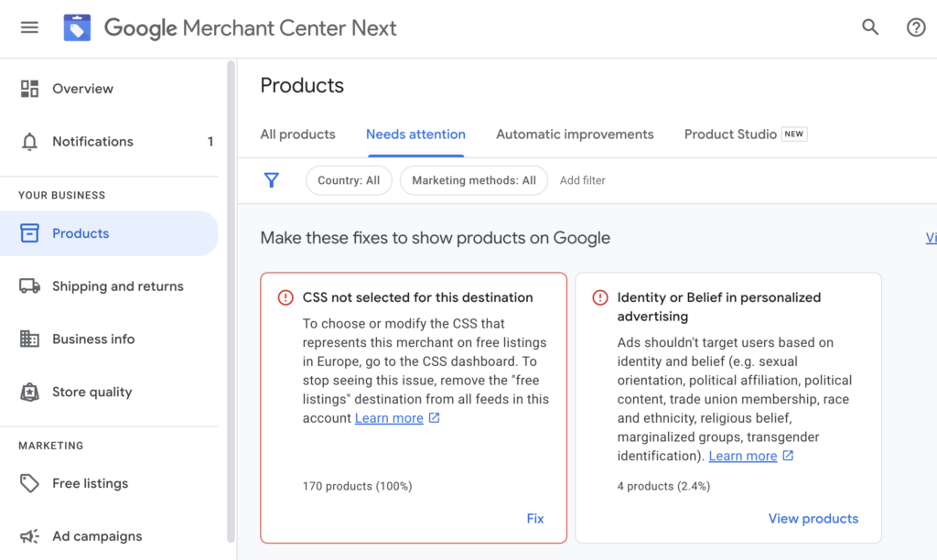Image resolution: width=937 pixels, height=560 pixels.
Task: Click the Store quality badge icon
Action: (x=29, y=393)
